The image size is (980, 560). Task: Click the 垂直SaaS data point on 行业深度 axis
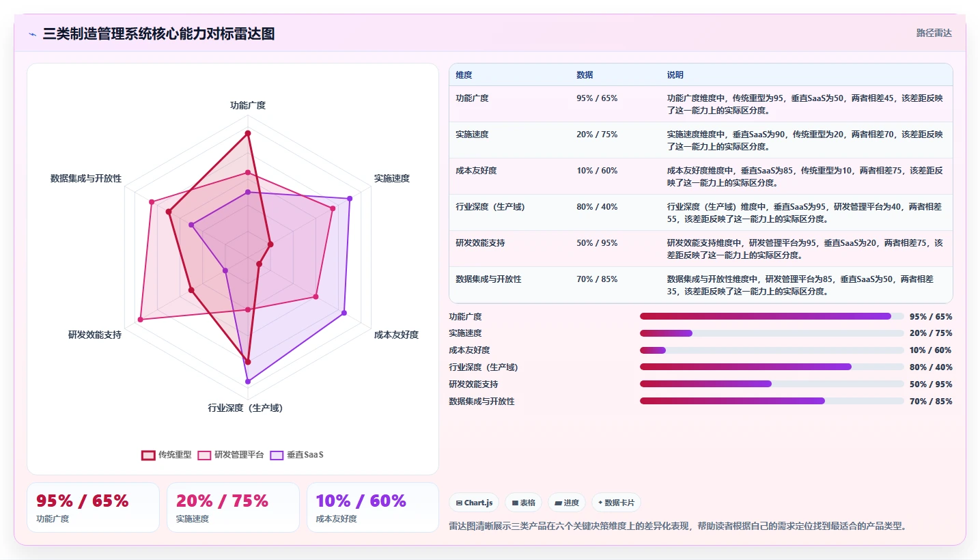point(248,381)
